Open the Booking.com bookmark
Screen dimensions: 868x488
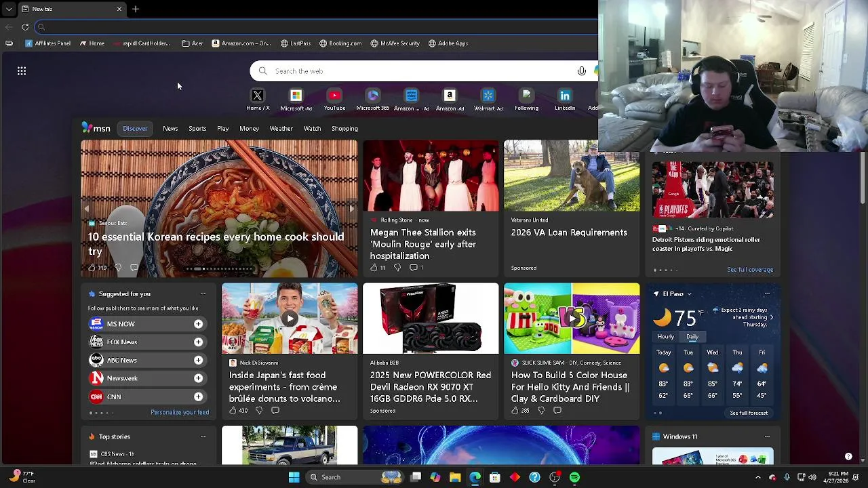point(340,43)
